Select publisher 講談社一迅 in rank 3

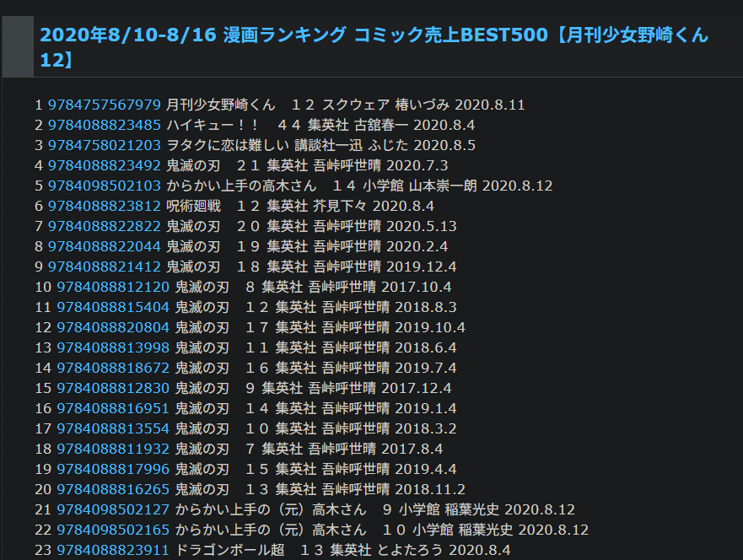click(x=329, y=145)
